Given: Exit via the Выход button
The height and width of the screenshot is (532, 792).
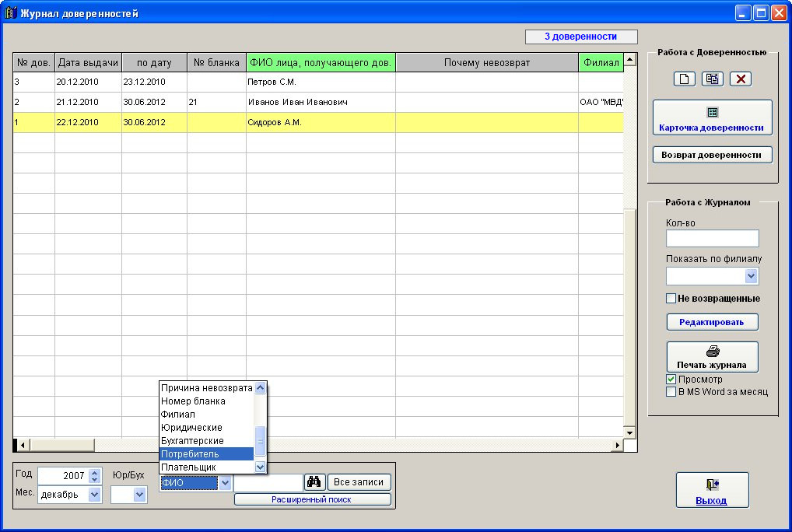Looking at the screenshot, I should click(x=712, y=490).
